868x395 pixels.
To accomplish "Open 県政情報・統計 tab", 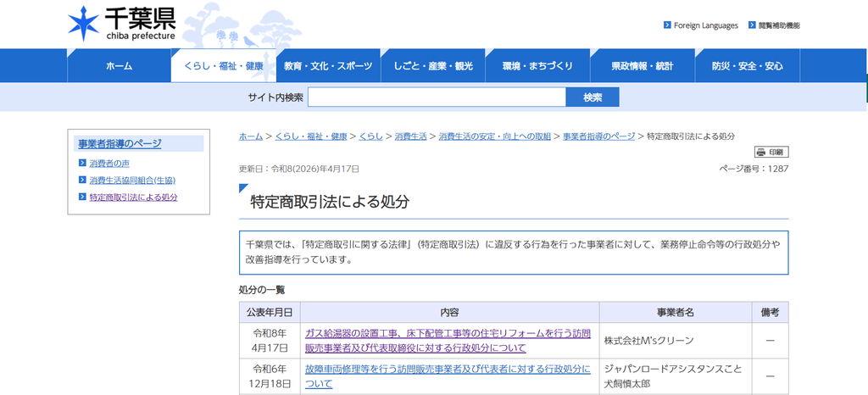I will (x=643, y=66).
